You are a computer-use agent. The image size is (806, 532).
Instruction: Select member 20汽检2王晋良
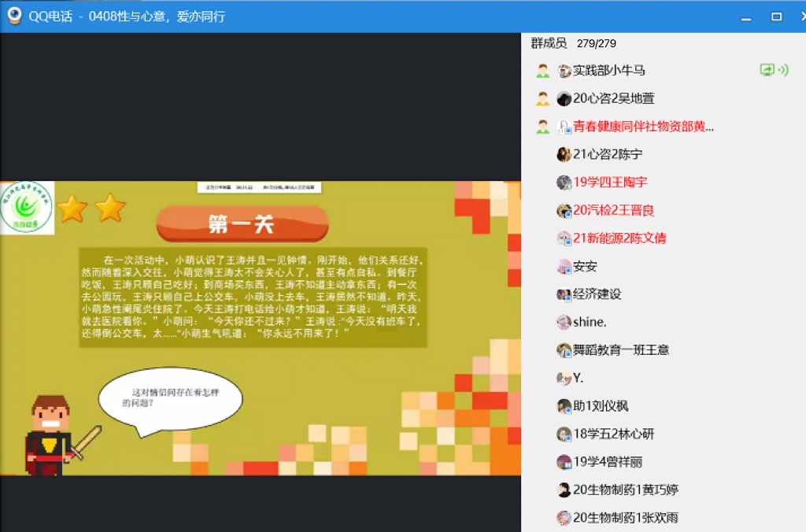(613, 211)
